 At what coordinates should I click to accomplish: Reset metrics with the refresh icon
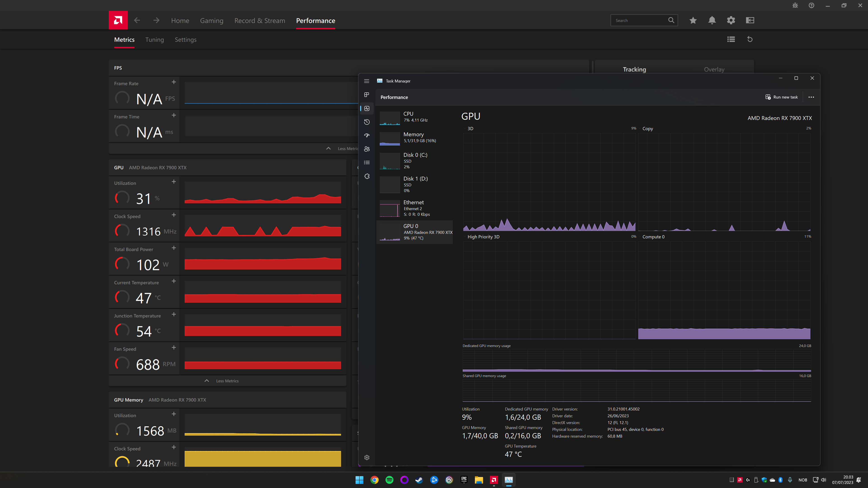750,39
